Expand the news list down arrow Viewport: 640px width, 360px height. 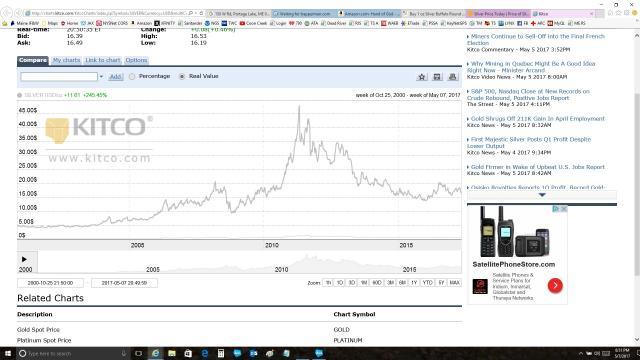(542, 195)
